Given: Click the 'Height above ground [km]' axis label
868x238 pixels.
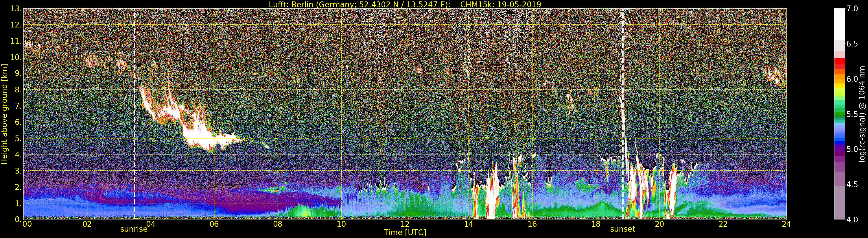Looking at the screenshot, I should tap(4, 114).
